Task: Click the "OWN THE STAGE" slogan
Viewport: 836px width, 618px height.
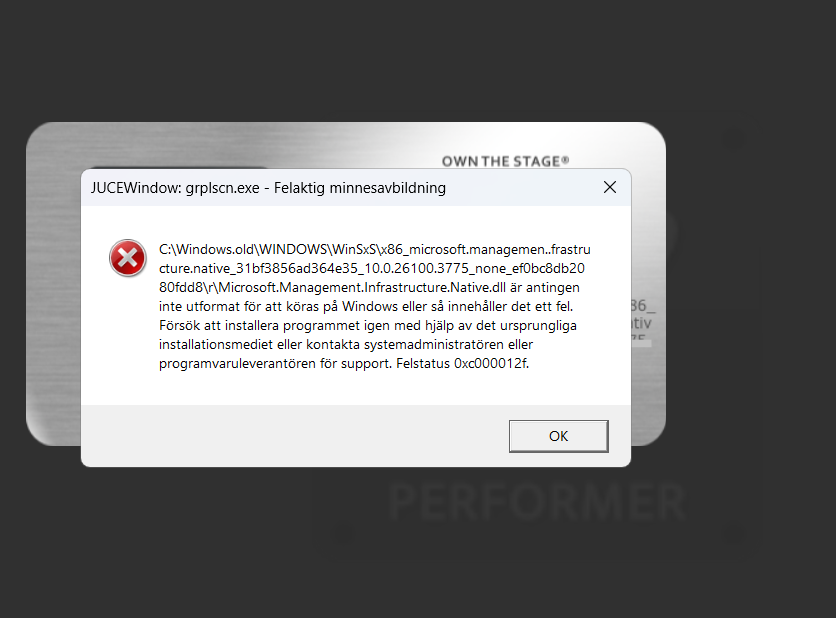Action: 501,162
